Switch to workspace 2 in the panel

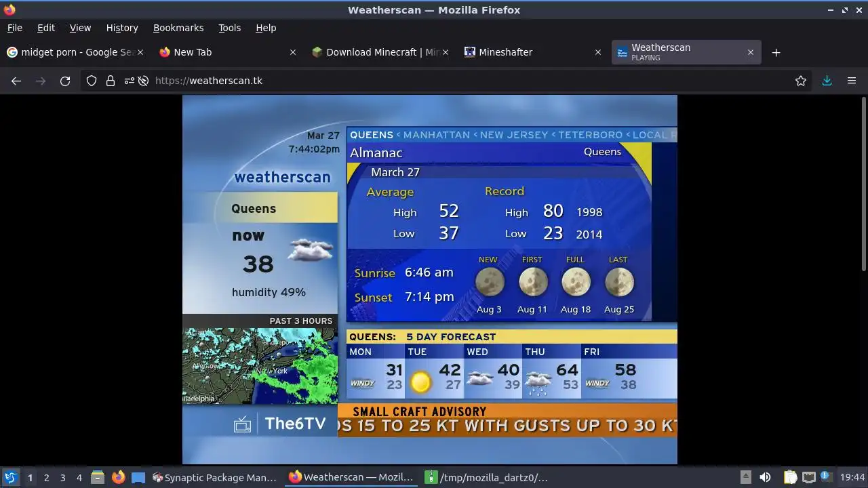[46, 477]
